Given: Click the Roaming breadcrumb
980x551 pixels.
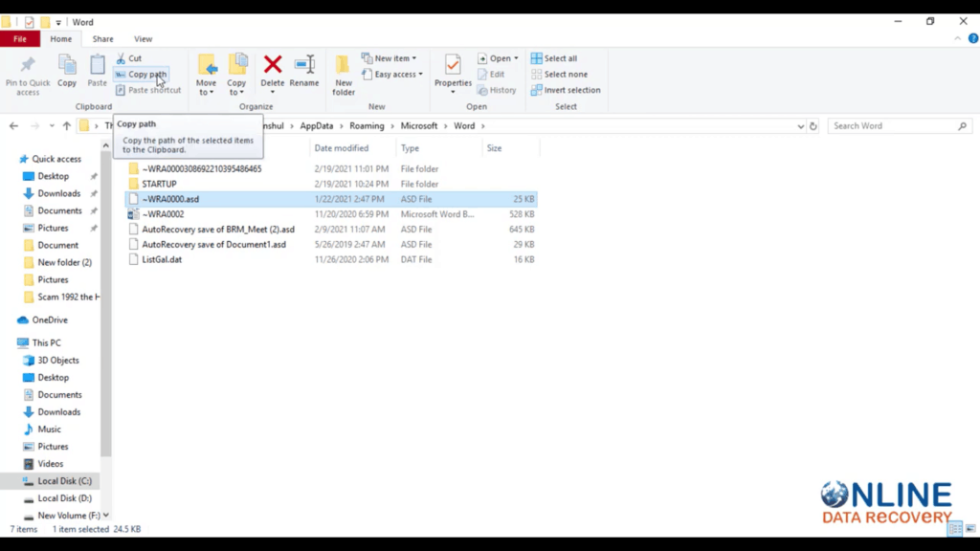Looking at the screenshot, I should click(367, 126).
